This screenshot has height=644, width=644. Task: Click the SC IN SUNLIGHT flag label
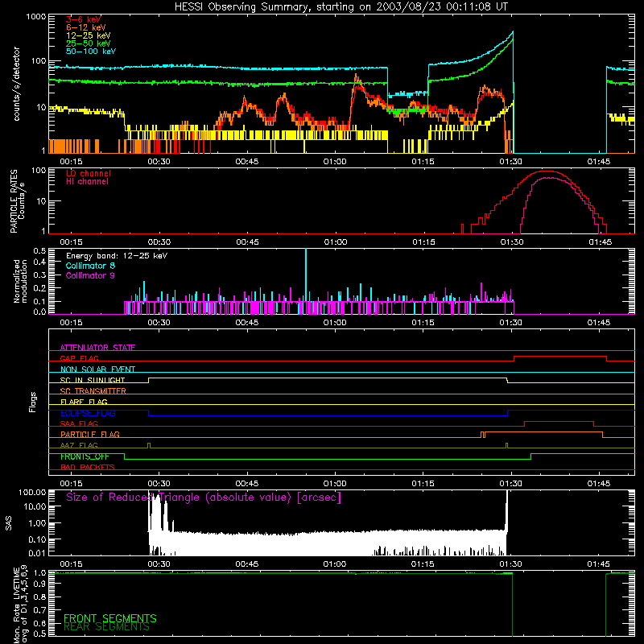pos(93,380)
